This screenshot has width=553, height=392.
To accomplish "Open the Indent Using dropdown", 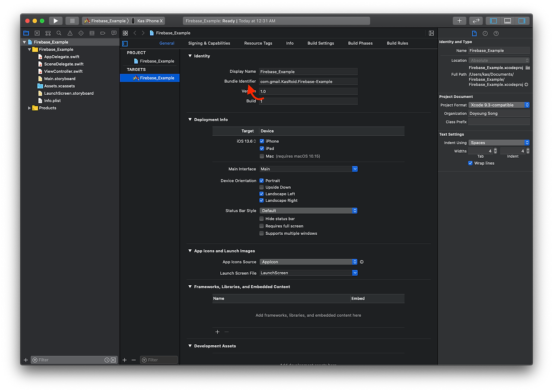I will 499,143.
